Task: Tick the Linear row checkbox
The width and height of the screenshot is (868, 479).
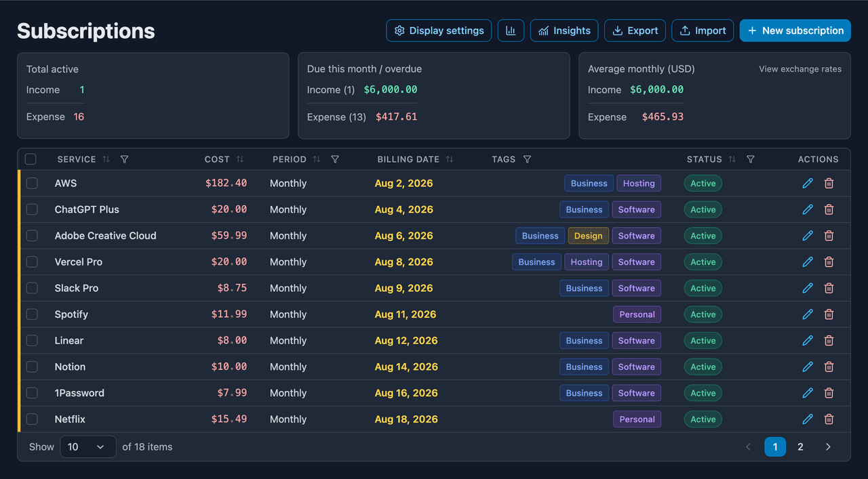Action: point(32,340)
